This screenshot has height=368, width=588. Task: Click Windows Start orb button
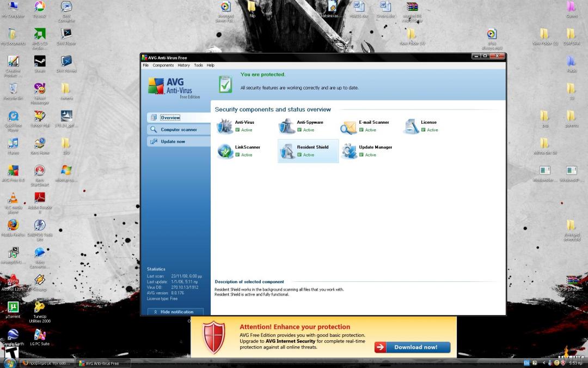point(9,364)
